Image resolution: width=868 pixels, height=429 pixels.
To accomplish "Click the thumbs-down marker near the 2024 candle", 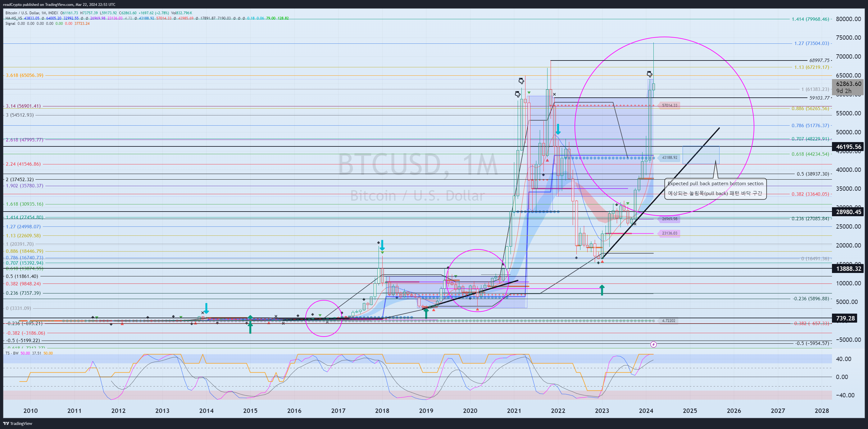I will (649, 74).
